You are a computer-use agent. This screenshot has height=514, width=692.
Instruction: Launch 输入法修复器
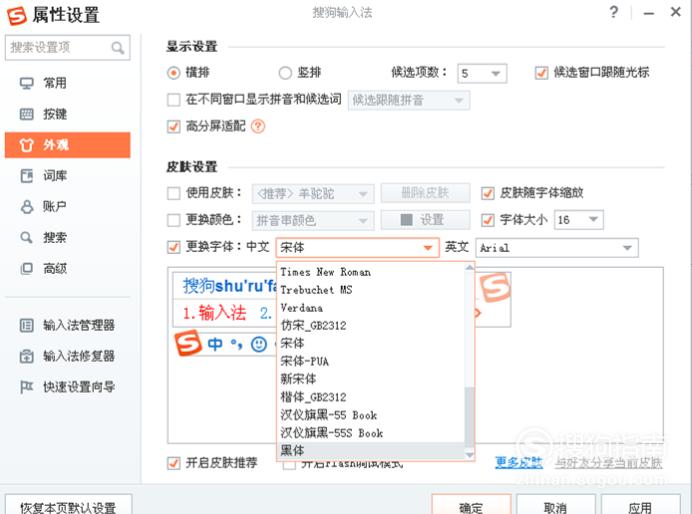pos(68,356)
